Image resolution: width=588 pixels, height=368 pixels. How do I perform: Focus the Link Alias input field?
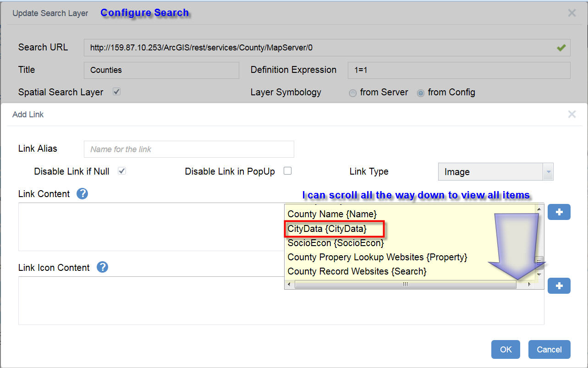coord(189,149)
